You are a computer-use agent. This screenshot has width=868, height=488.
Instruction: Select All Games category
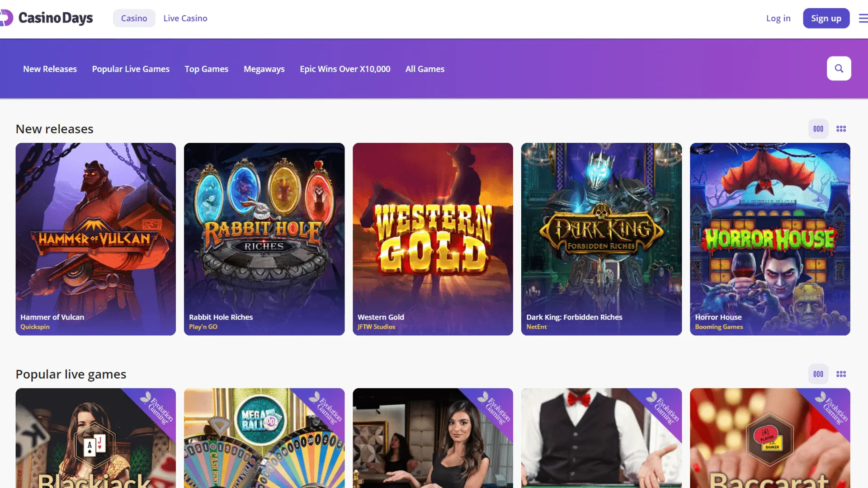coord(425,69)
